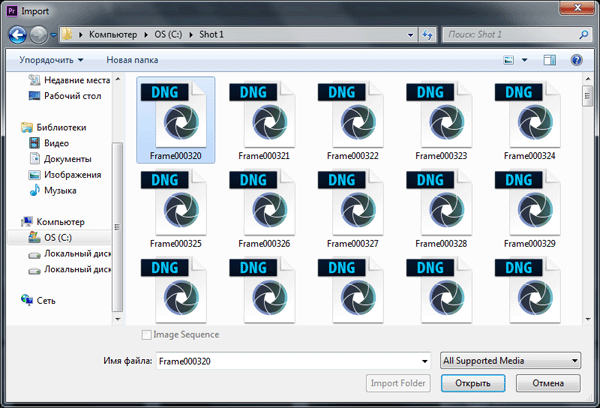Expand the arrow after OS (C:) in breadcrumb

pos(191,35)
